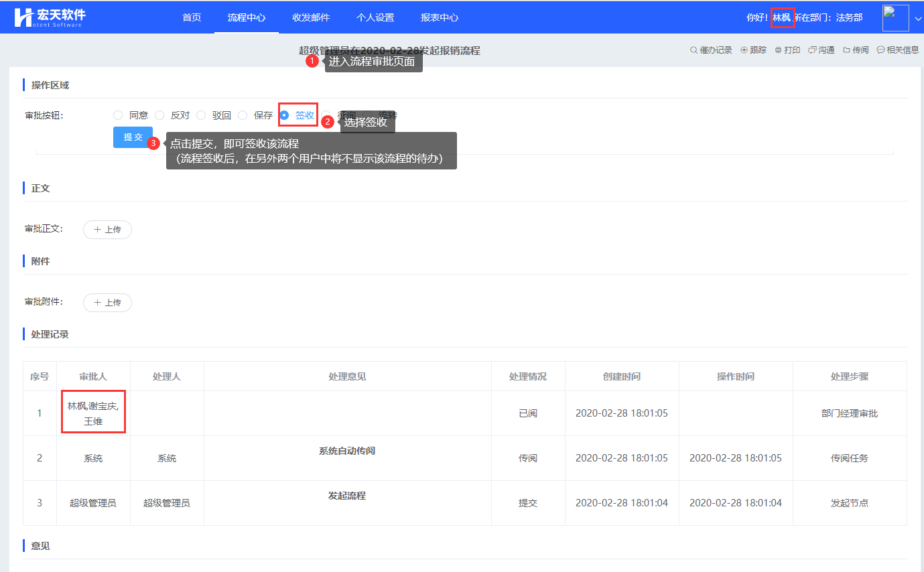Open the 沟通 (communicate) icon
This screenshot has height=572, width=924.
pyautogui.click(x=812, y=50)
